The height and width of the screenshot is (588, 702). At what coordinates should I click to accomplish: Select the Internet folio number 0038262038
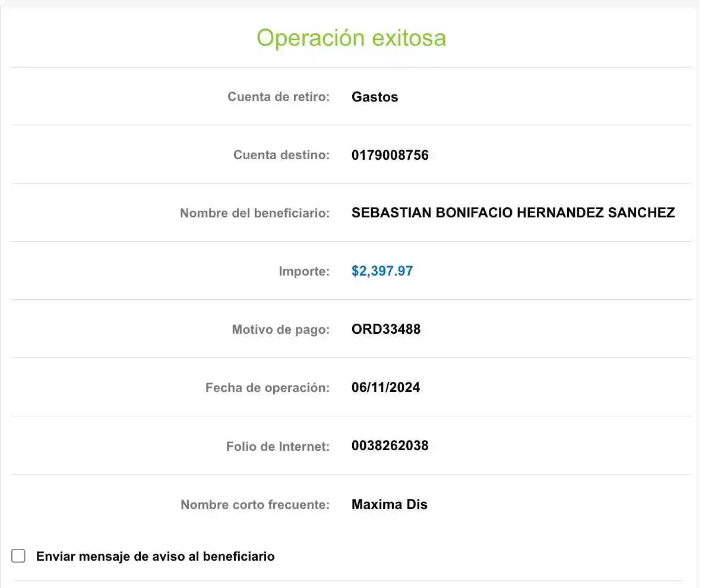(390, 446)
